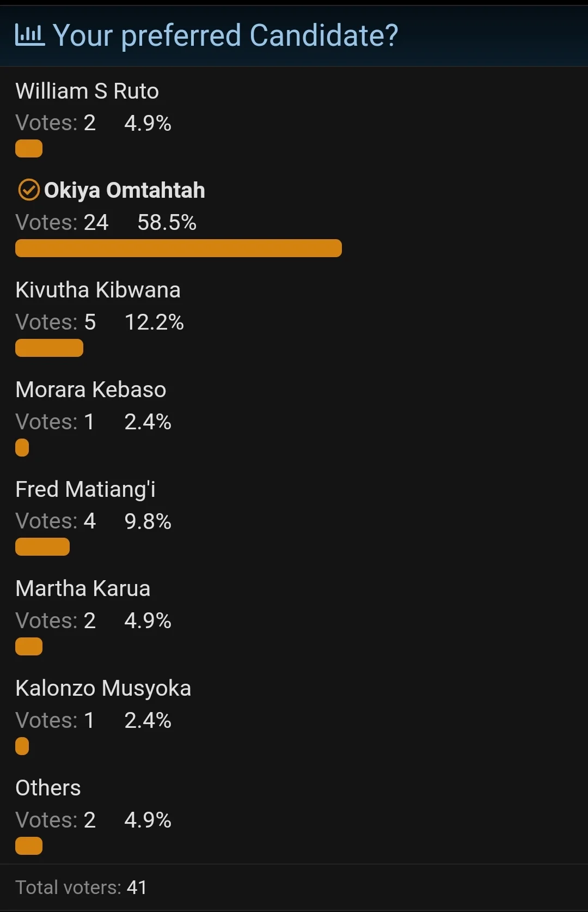Click the Okiya Omtahtah candidate name
Image resolution: width=588 pixels, height=912 pixels.
125,190
